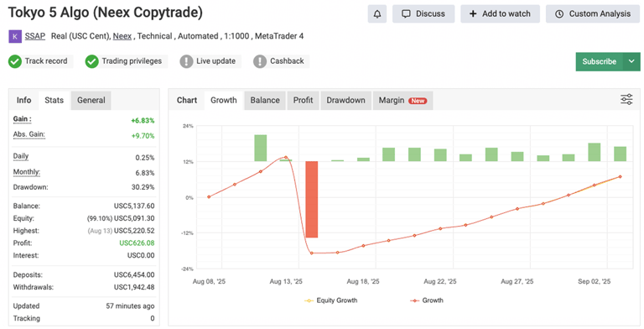The width and height of the screenshot is (644, 329).
Task: Click the USC5,091.30 equity value
Action: click(134, 218)
